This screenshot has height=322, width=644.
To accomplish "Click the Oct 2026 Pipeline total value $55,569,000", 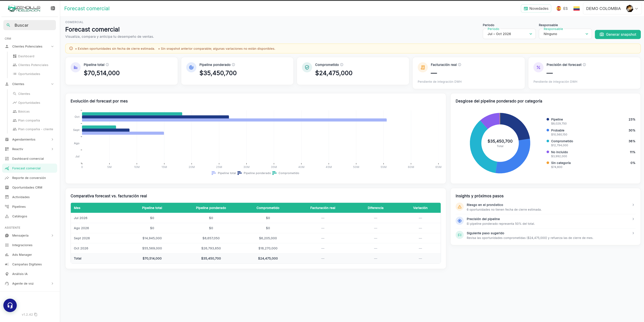I will 152,248.
